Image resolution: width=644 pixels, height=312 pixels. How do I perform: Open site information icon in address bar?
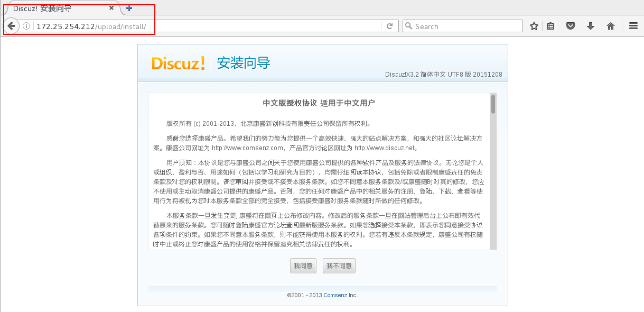point(26,26)
